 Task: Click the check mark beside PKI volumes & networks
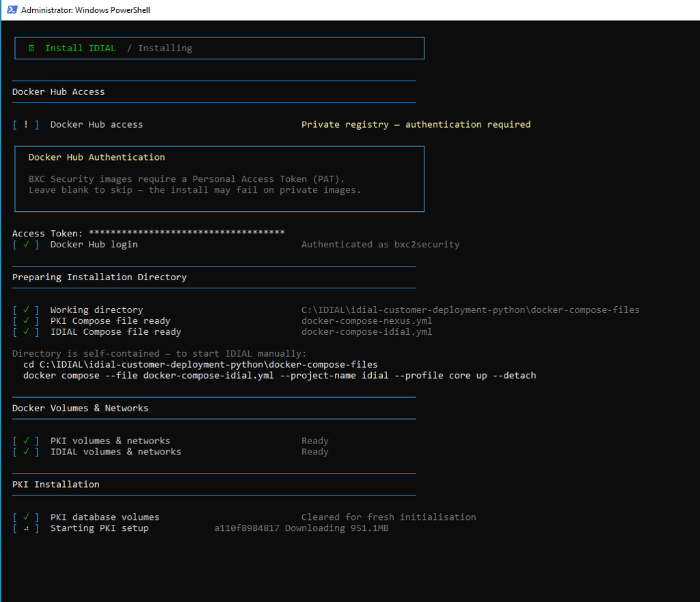[x=26, y=441]
